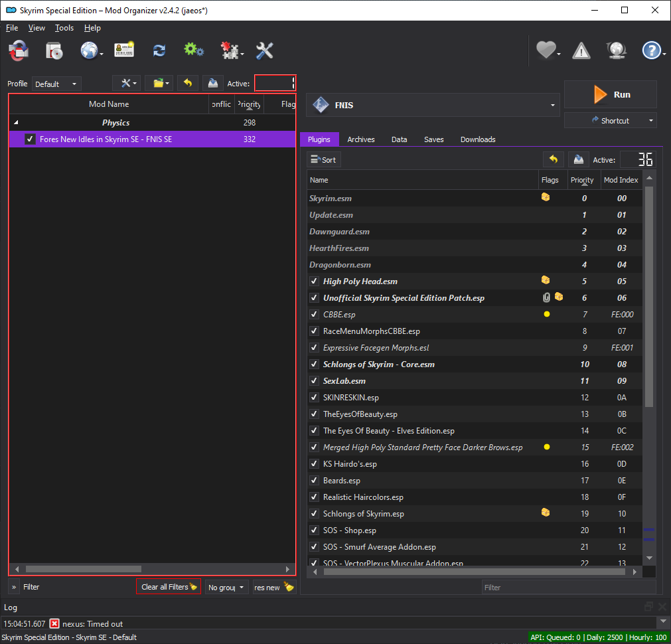Click the nexus Timed out error icon
The width and height of the screenshot is (671, 644).
54,623
